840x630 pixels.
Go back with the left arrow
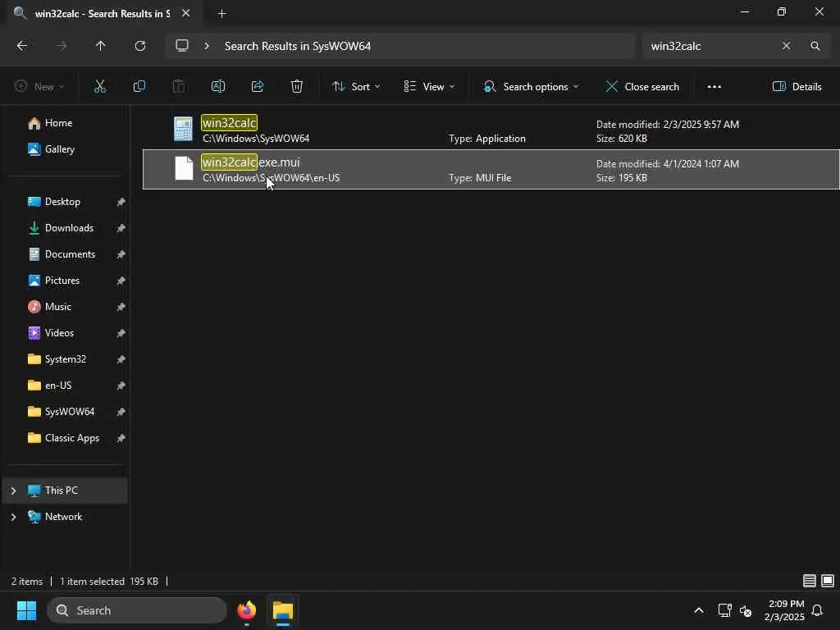pyautogui.click(x=22, y=46)
